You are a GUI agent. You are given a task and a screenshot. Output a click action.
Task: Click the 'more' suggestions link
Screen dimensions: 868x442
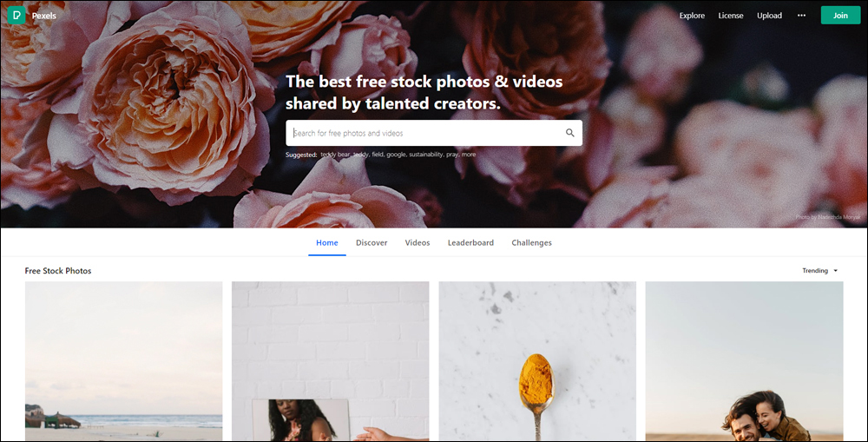469,155
